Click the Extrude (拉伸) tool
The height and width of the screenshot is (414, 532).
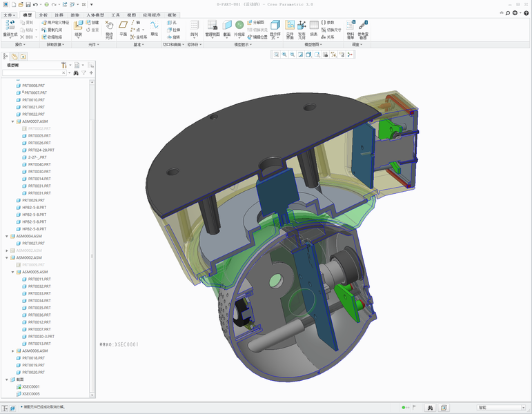(x=173, y=30)
